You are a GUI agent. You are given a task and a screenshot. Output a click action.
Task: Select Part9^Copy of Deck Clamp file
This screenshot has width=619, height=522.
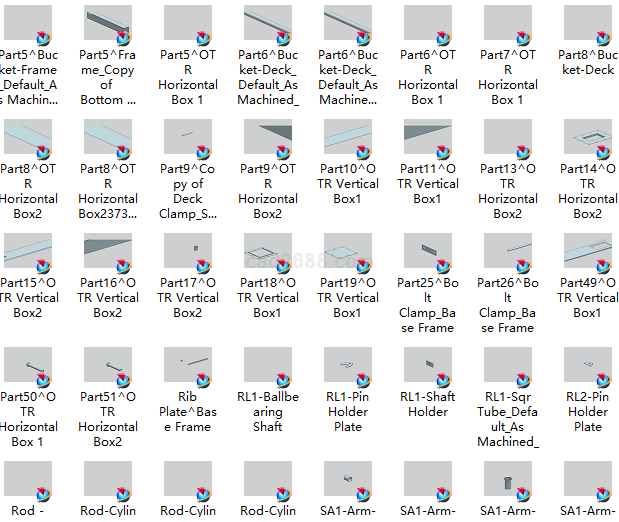[187, 139]
